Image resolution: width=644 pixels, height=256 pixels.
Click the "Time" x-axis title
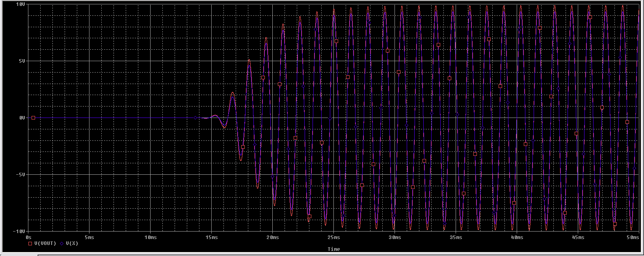pyautogui.click(x=333, y=249)
